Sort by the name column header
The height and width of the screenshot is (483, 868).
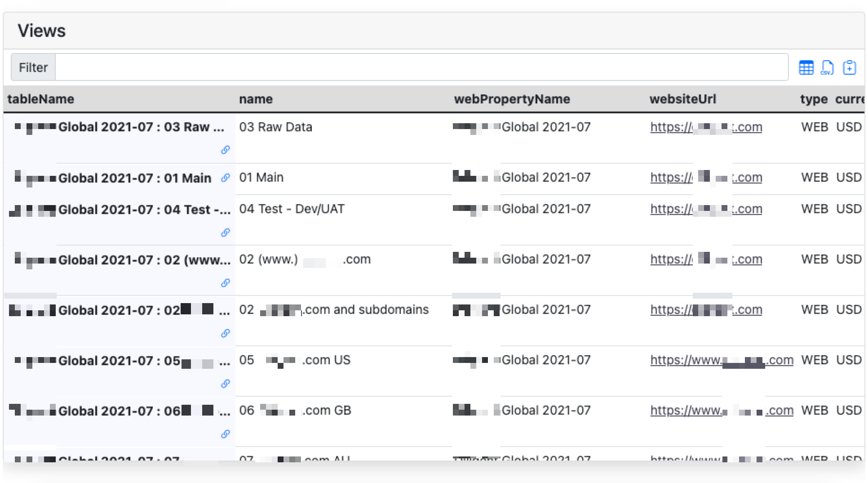click(255, 99)
